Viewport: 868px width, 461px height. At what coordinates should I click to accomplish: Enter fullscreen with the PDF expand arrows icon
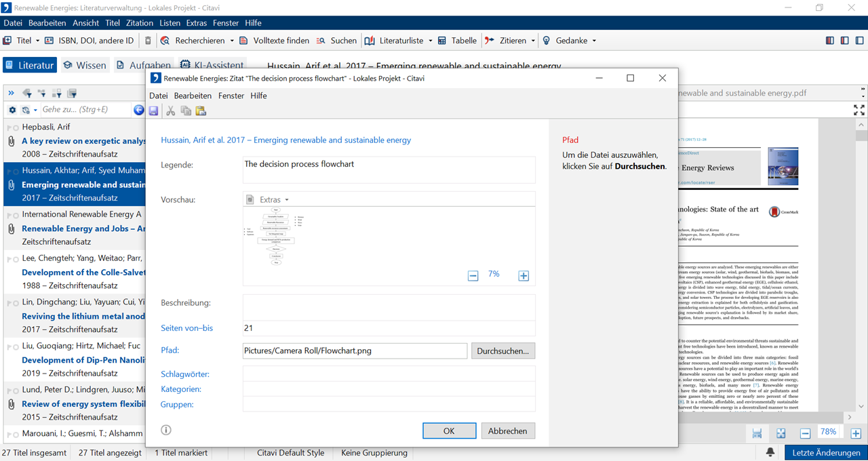[859, 110]
